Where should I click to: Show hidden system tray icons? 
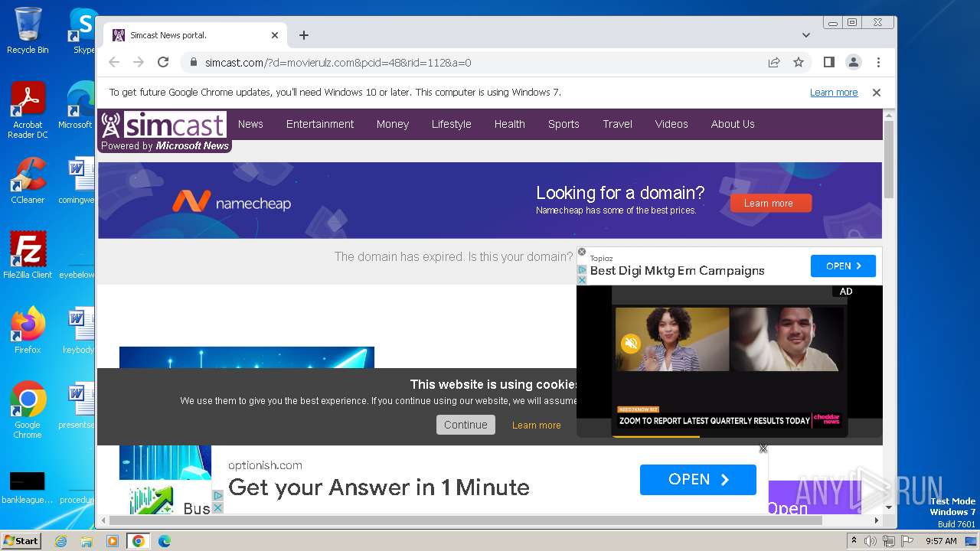coord(854,541)
